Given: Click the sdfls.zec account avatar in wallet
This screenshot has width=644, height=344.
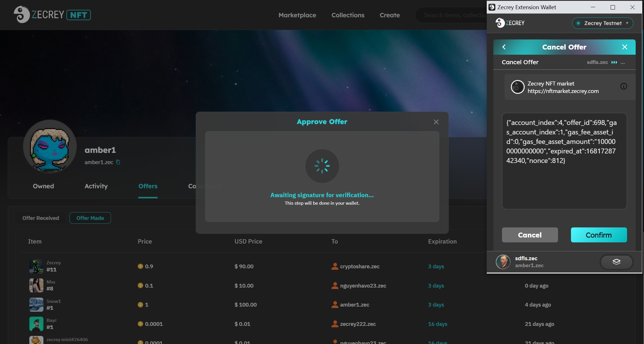Looking at the screenshot, I should (503, 262).
